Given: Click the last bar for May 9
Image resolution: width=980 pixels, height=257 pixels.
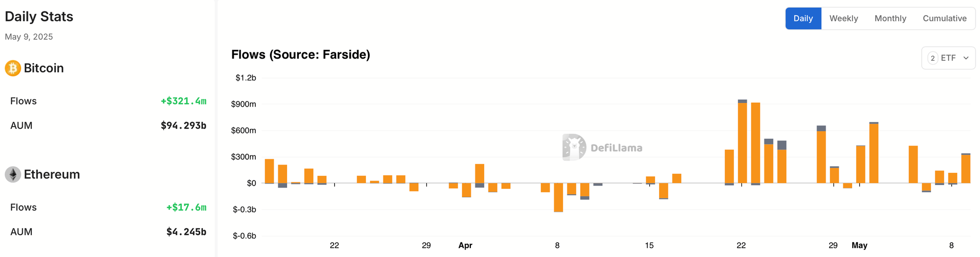Looking at the screenshot, I should coord(966,169).
